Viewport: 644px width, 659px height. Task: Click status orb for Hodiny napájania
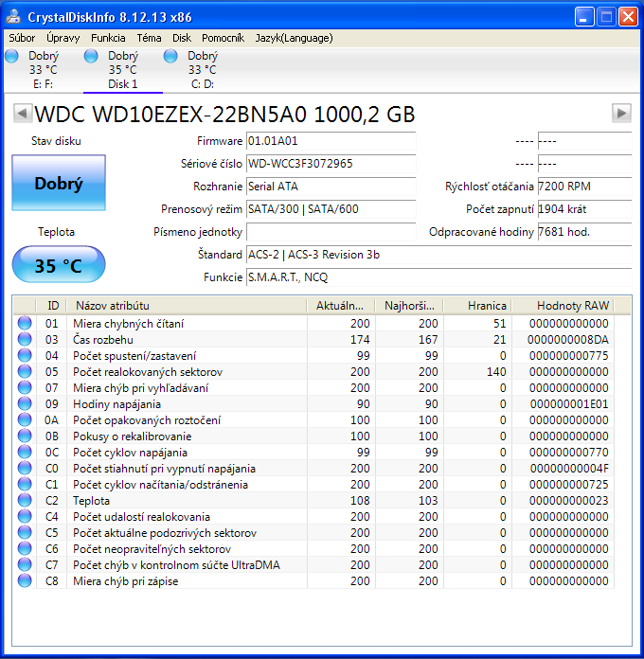coord(25,404)
